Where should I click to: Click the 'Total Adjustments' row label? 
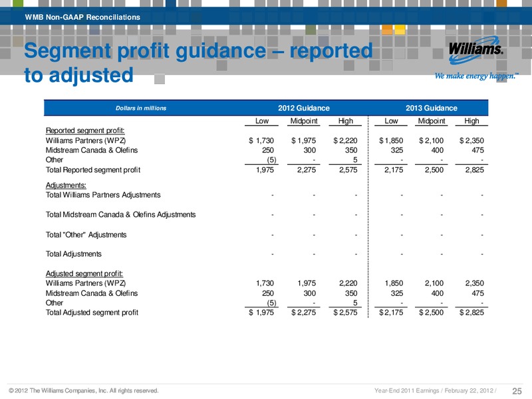pyautogui.click(x=73, y=254)
